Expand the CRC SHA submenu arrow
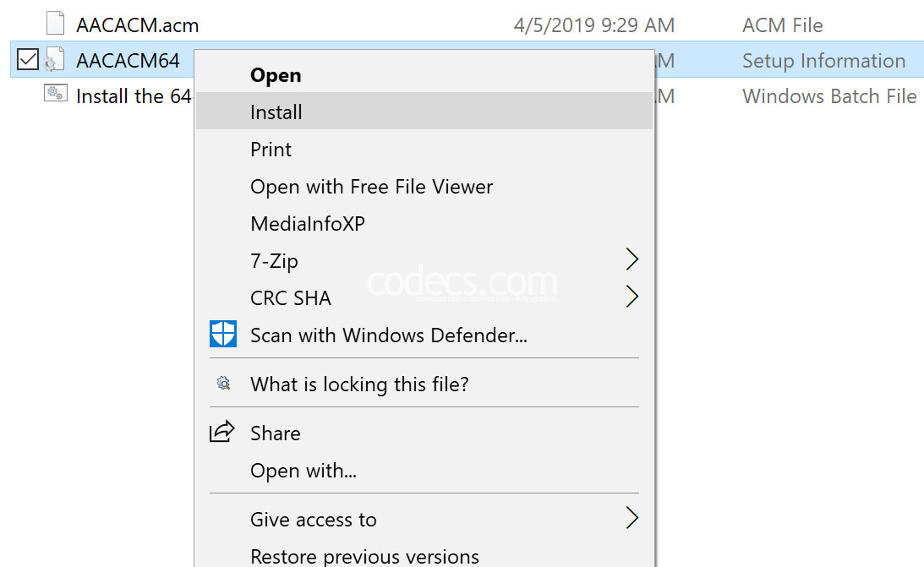Image resolution: width=924 pixels, height=567 pixels. (x=631, y=297)
